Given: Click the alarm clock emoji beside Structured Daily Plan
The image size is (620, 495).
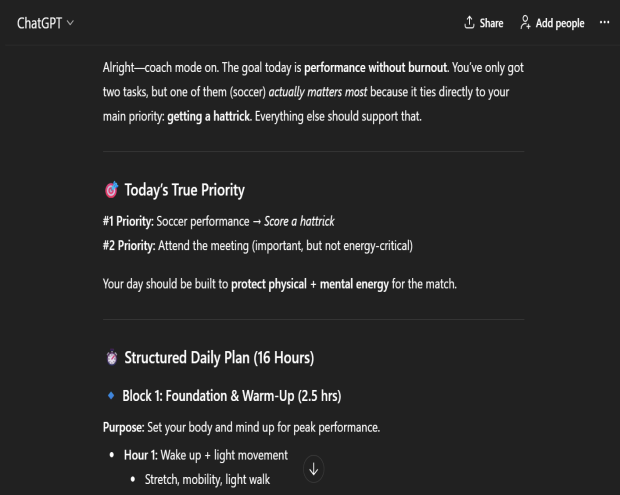Looking at the screenshot, I should (x=111, y=356).
